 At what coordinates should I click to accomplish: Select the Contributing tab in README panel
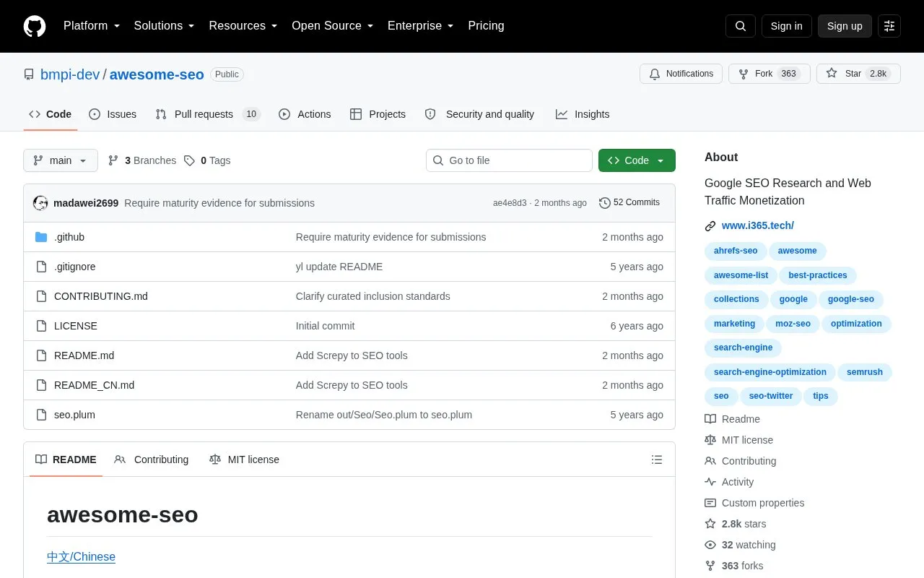(x=152, y=460)
